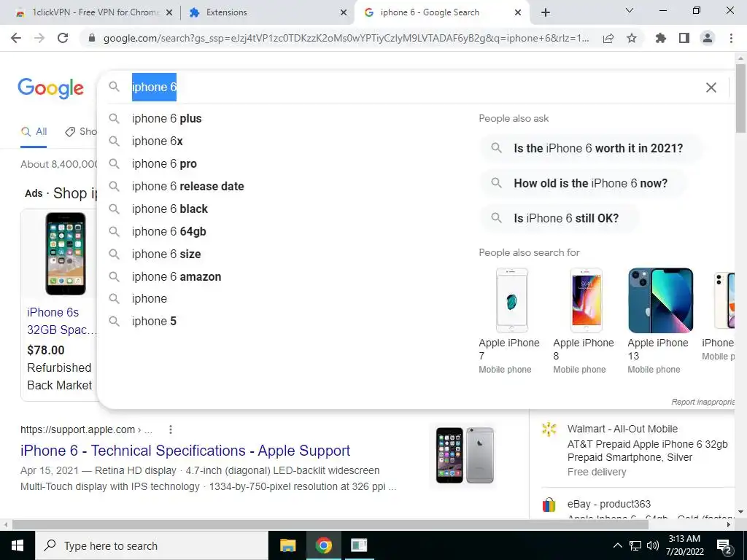
Task: Open the iPhone 6s 32GB ad title
Action: (x=61, y=321)
